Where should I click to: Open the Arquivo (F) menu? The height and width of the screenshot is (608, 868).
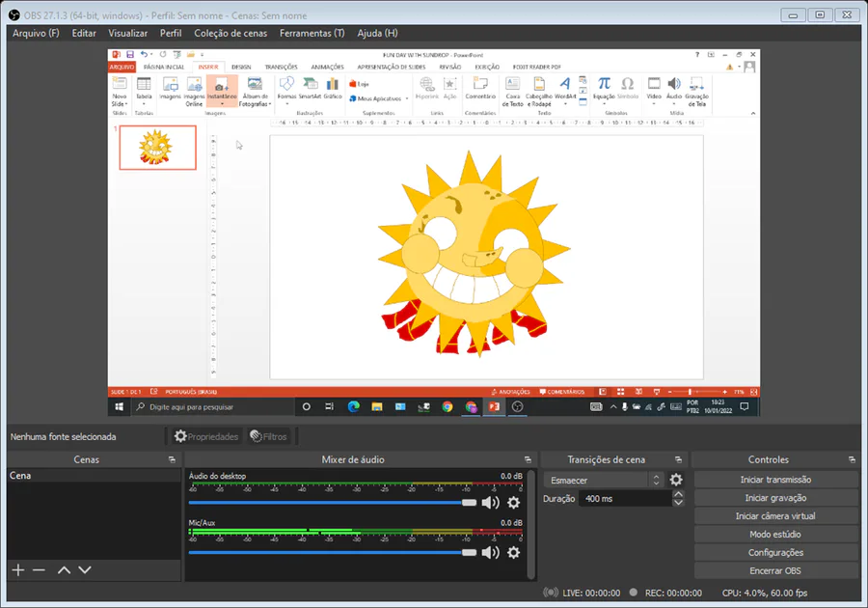[36, 33]
